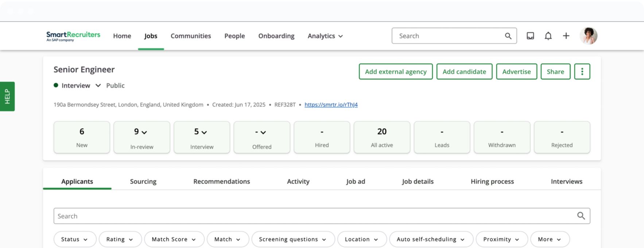Open the inbox messages icon
This screenshot has height=248, width=644.
point(530,36)
